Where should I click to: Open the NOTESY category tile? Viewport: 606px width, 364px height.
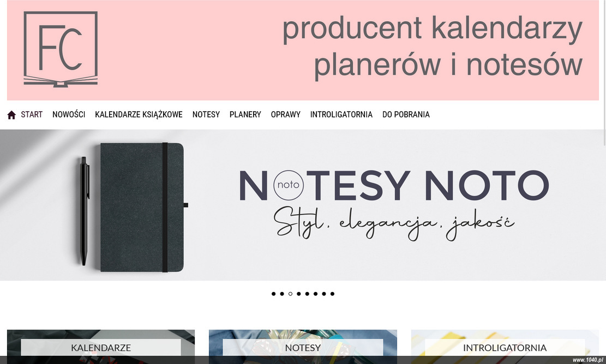(303, 347)
